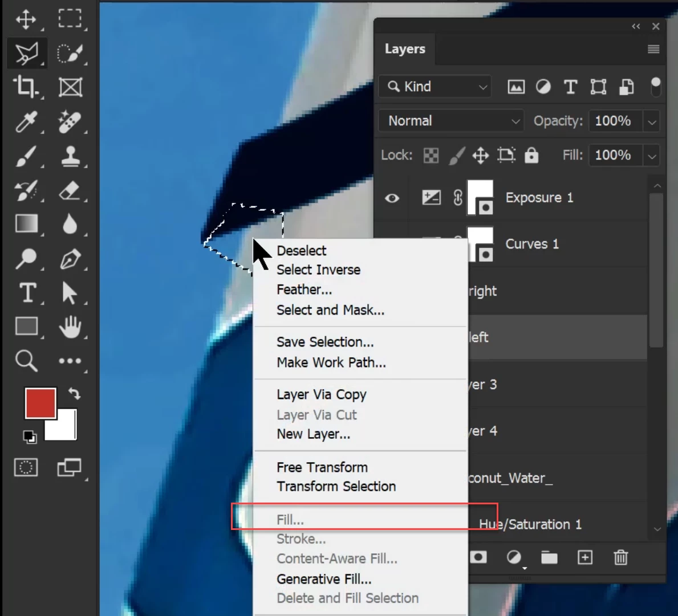Select the Eyedropper tool

tap(26, 122)
